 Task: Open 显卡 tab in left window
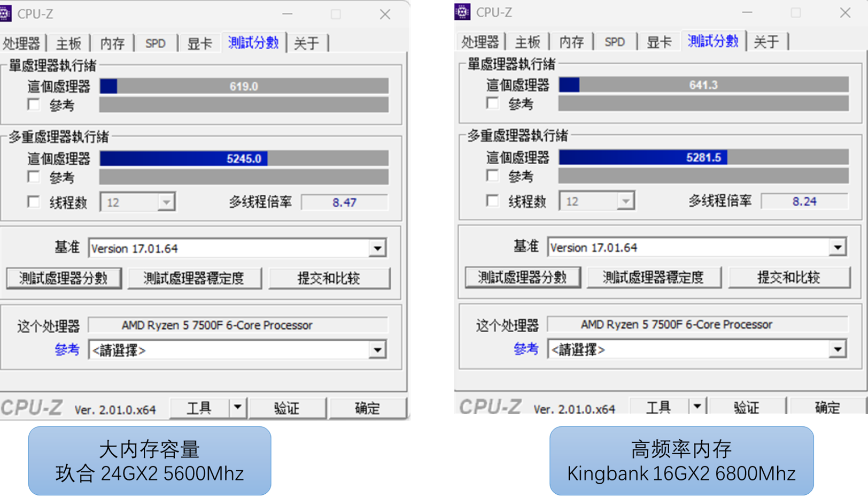click(x=199, y=43)
